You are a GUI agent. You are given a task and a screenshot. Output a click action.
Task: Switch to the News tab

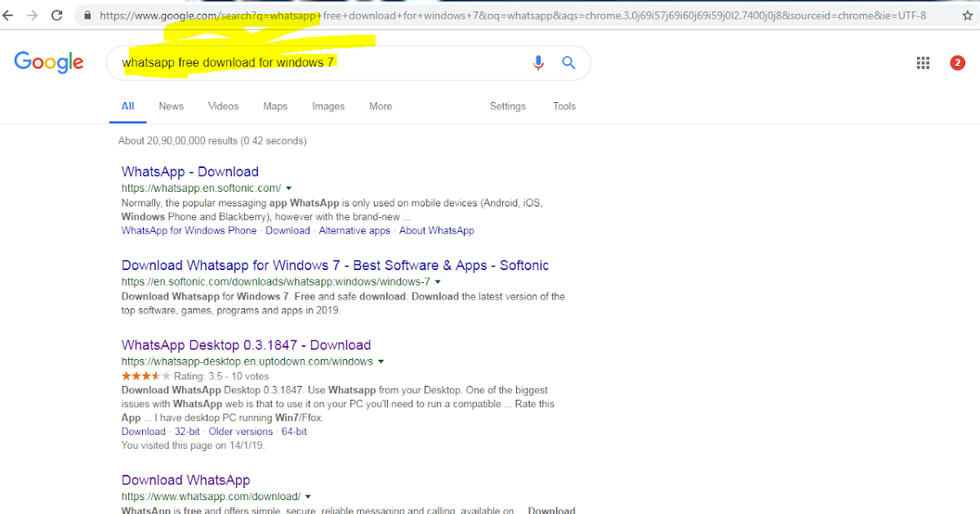click(171, 106)
